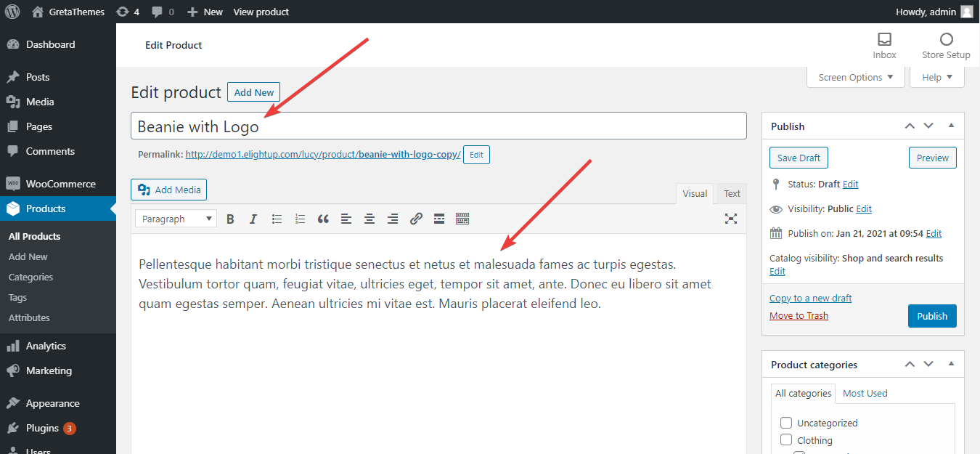The image size is (980, 454).
Task: Check the Clothing product category
Action: [x=786, y=439]
